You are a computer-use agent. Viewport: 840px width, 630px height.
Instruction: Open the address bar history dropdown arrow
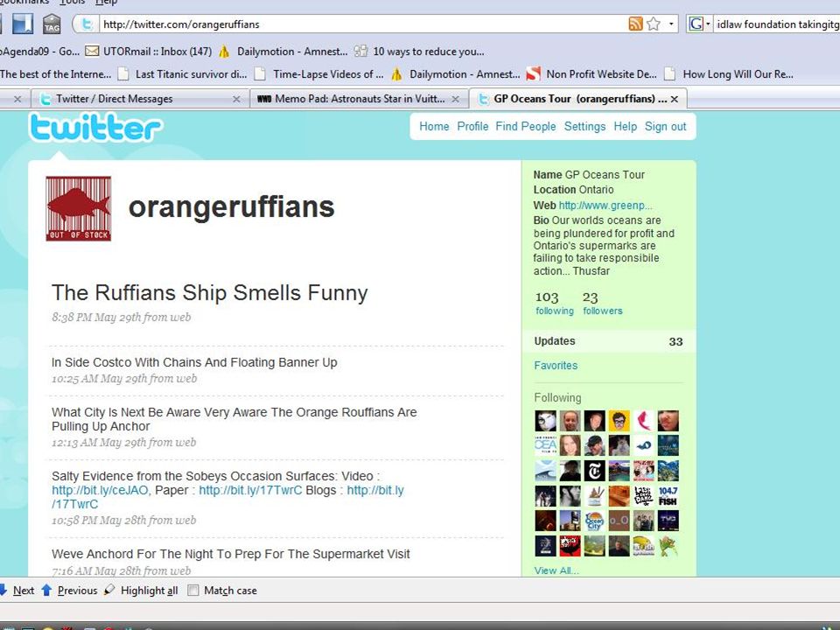pyautogui.click(x=671, y=24)
